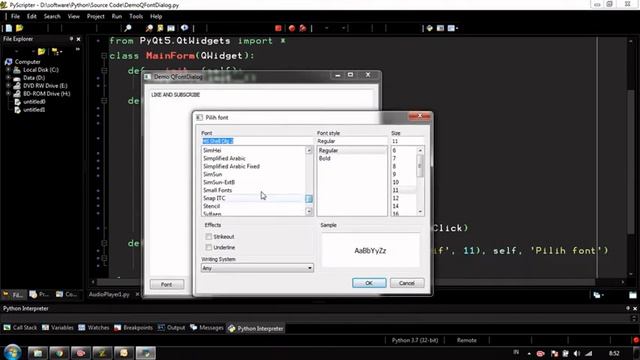Click the size list scroll-down arrow
This screenshot has width=640, height=360.
420,211
